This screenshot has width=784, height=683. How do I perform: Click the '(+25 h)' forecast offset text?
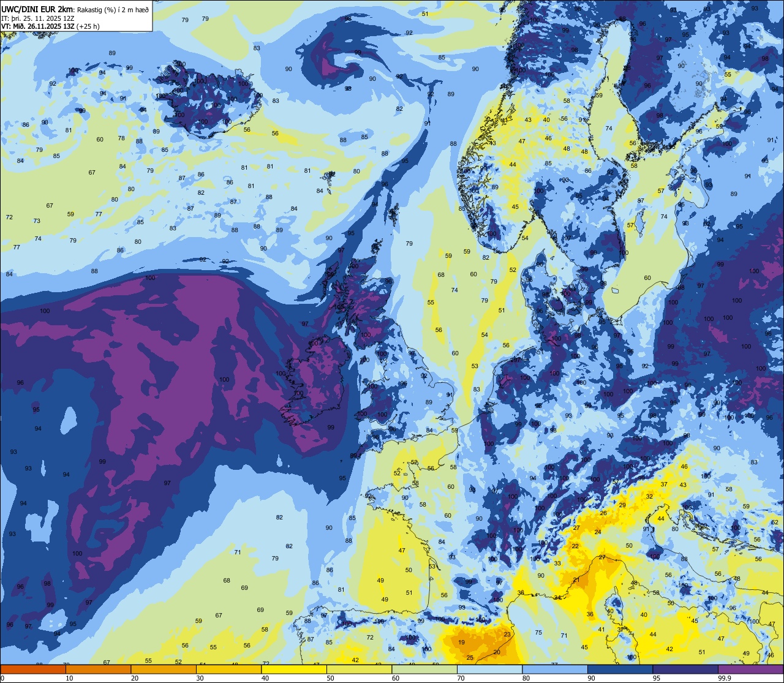88,26
